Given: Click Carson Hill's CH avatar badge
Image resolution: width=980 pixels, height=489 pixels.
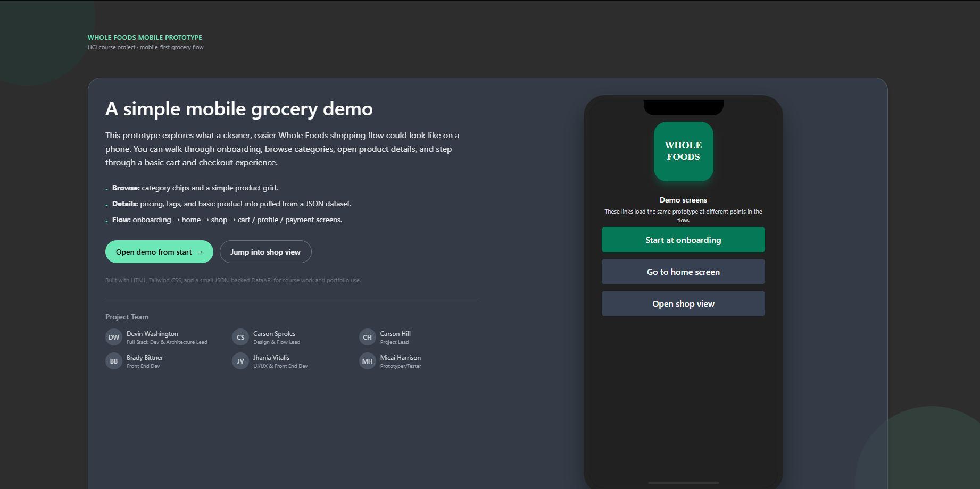Looking at the screenshot, I should pyautogui.click(x=367, y=337).
